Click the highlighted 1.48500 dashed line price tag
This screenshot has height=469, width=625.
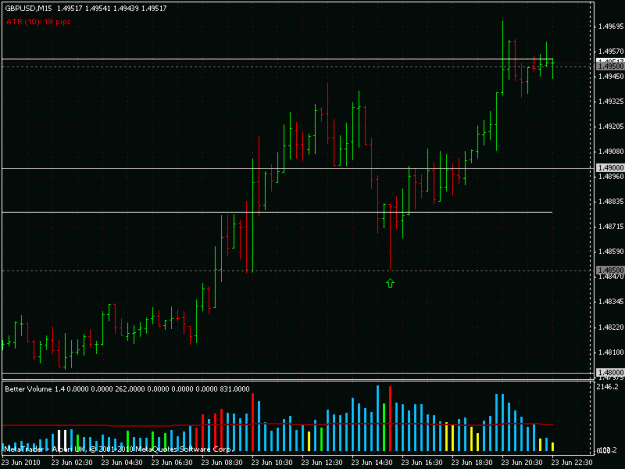610,270
